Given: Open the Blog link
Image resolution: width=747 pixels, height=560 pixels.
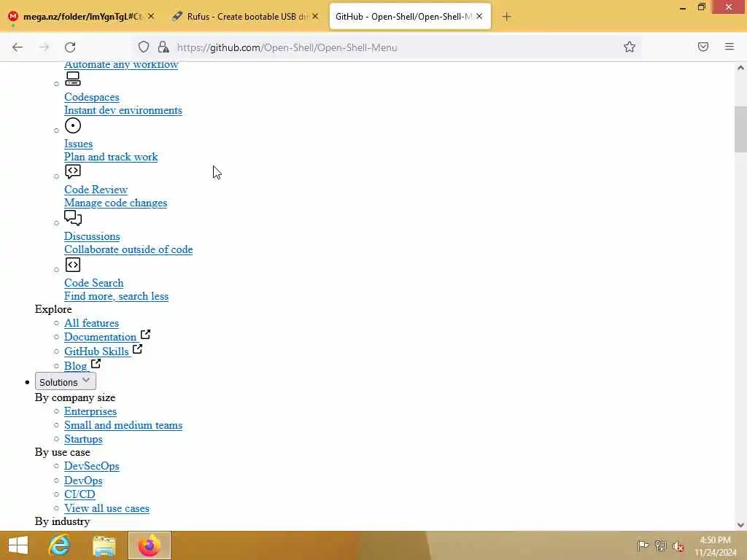Looking at the screenshot, I should click(76, 366).
